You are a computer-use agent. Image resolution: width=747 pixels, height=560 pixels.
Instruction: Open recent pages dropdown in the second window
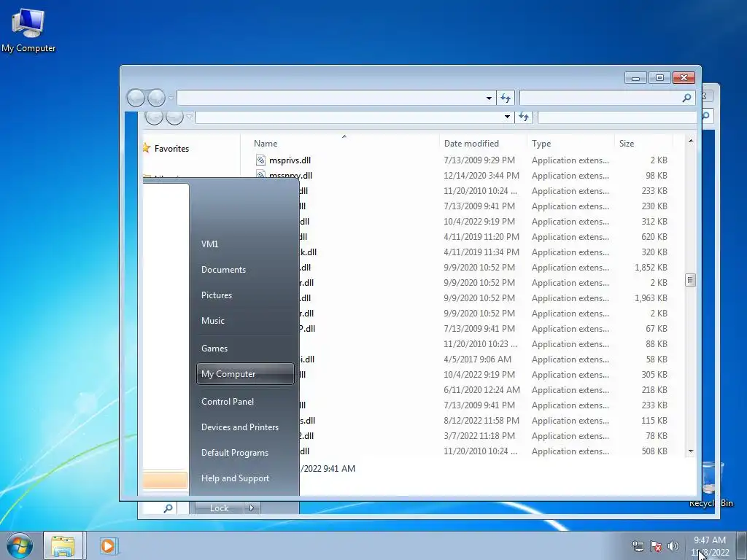pyautogui.click(x=189, y=117)
